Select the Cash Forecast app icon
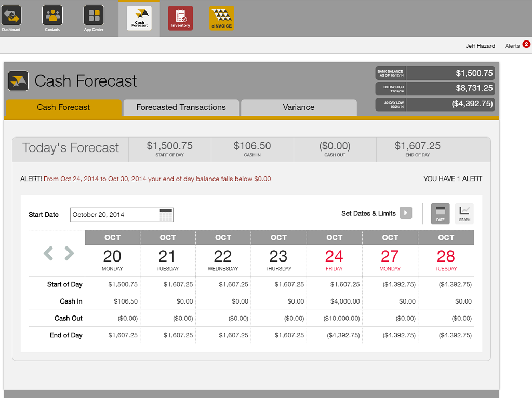 pyautogui.click(x=139, y=18)
